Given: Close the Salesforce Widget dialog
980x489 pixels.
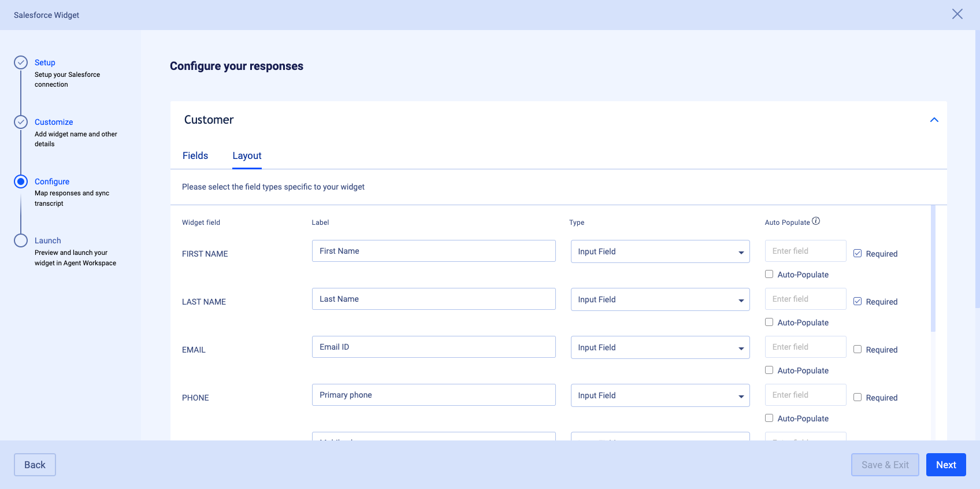Looking at the screenshot, I should pos(957,14).
